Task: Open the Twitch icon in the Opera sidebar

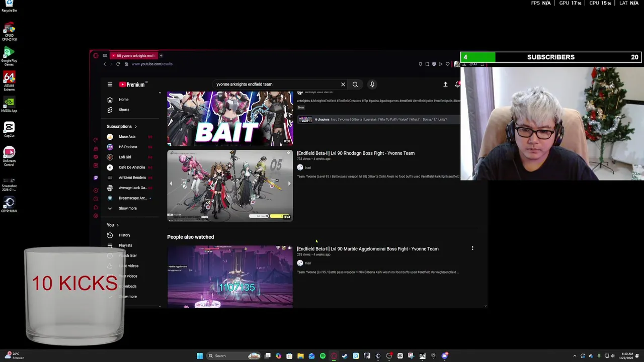Action: click(96, 177)
